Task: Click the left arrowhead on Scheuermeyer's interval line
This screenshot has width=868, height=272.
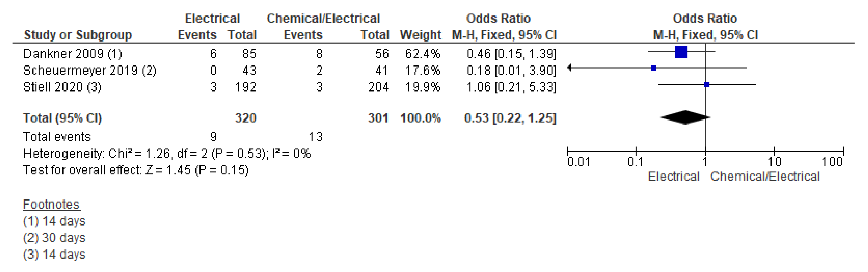Action: 569,68
